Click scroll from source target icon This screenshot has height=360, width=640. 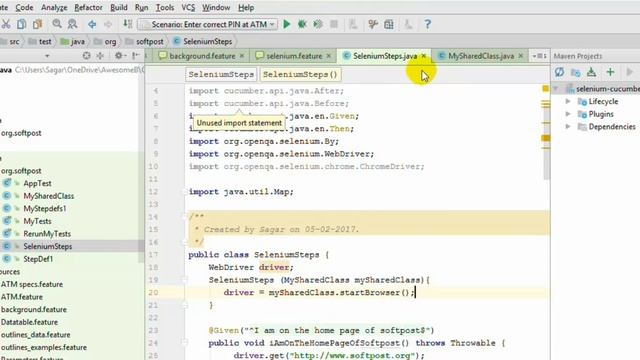pyautogui.click(x=87, y=56)
